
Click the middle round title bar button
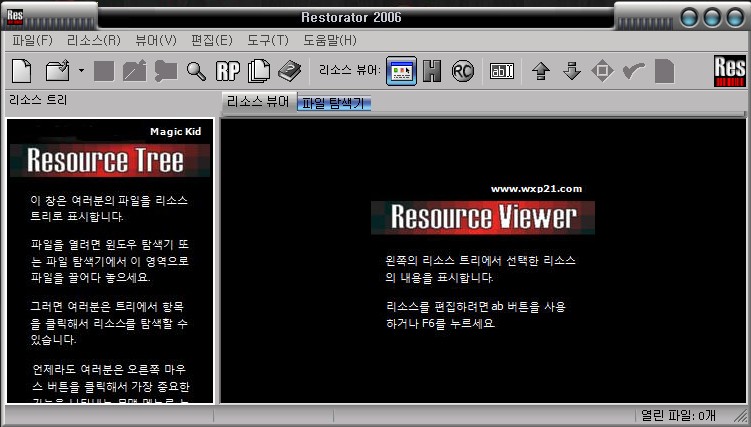point(712,18)
